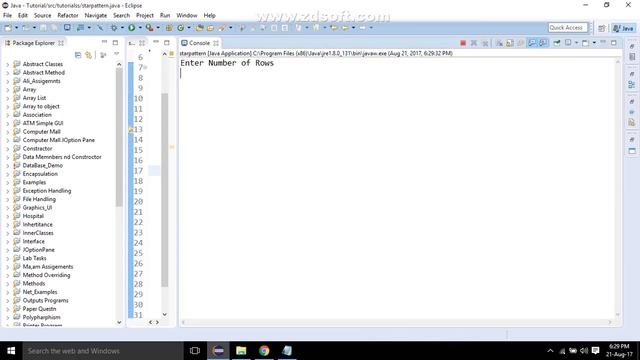Toggle Pin Console
Screen dimensions: 640x360
(x=557, y=43)
